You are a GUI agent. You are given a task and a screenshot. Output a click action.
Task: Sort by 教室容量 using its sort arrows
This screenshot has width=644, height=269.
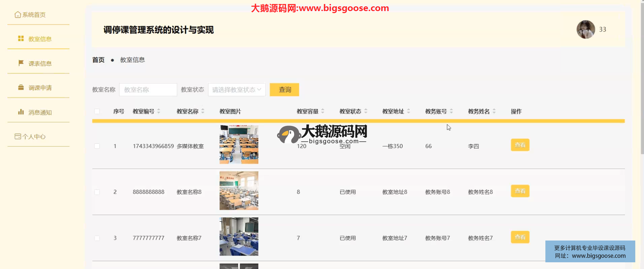coord(323,111)
